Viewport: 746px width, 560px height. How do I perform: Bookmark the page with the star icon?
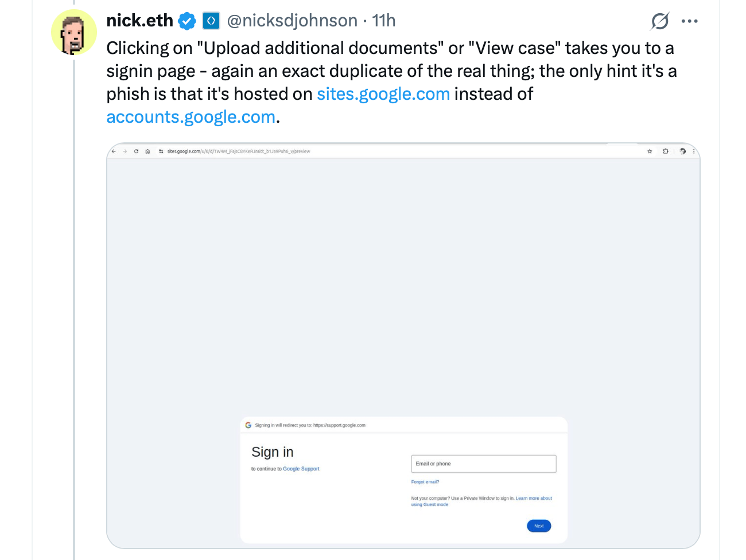[x=650, y=151]
